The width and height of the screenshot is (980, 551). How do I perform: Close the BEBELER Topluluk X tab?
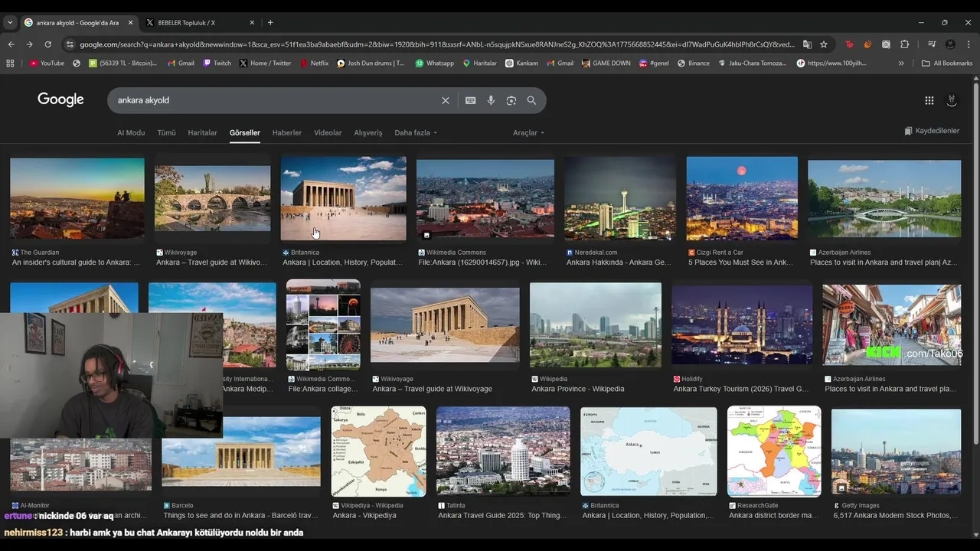pyautogui.click(x=253, y=23)
